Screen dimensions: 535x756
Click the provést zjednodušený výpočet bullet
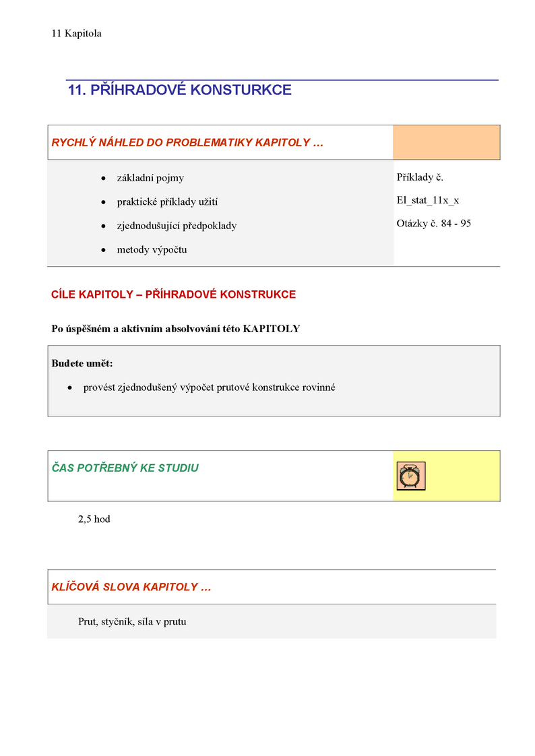pyautogui.click(x=209, y=387)
